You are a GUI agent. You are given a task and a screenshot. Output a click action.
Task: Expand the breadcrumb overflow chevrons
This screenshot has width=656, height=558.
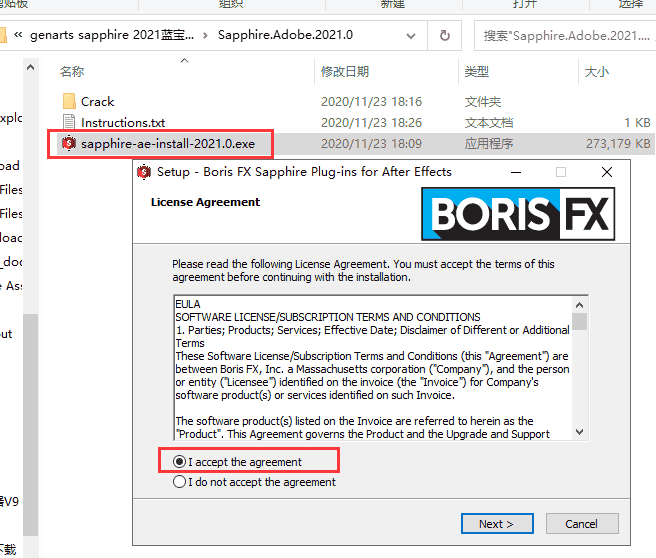(x=18, y=35)
